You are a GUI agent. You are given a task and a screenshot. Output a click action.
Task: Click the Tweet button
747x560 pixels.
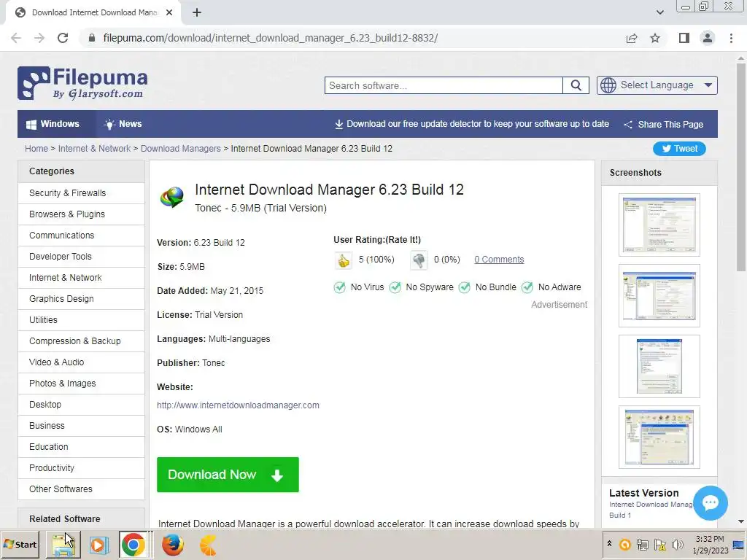pos(679,149)
